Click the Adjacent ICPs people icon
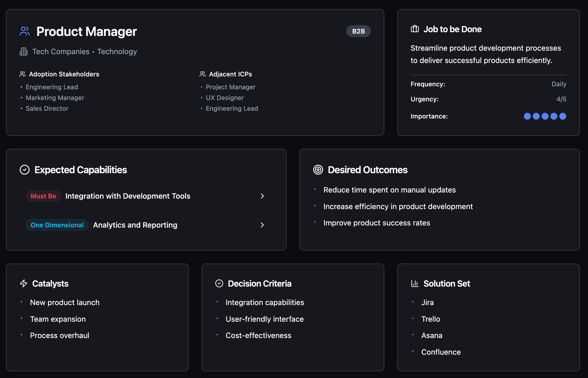 [x=203, y=74]
